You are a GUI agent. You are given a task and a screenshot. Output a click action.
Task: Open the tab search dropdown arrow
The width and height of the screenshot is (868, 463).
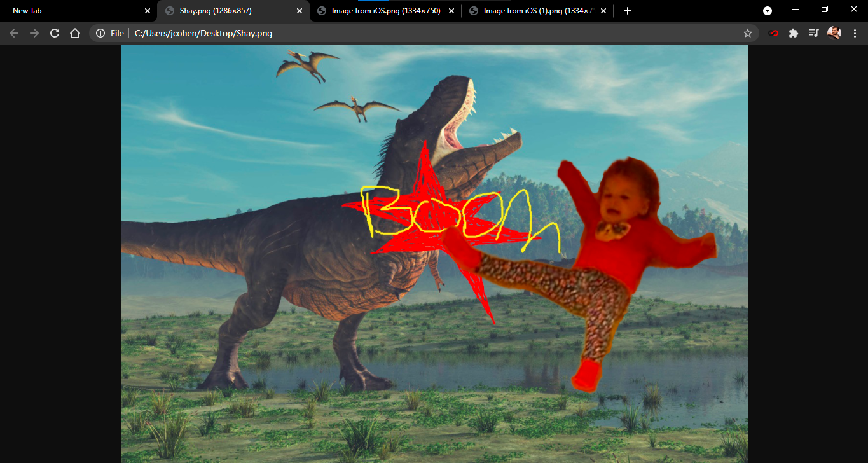tap(768, 11)
